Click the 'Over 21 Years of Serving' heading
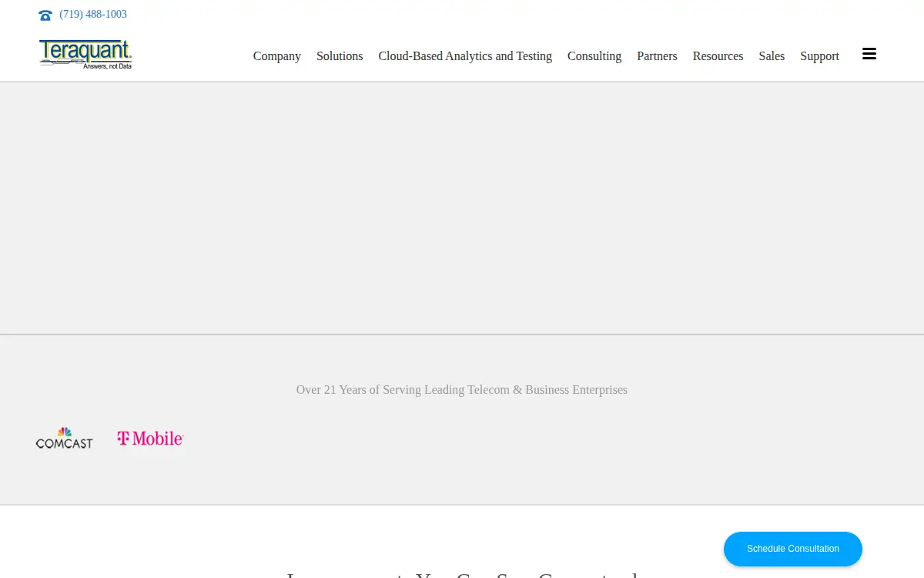The width and height of the screenshot is (924, 578). click(x=462, y=390)
